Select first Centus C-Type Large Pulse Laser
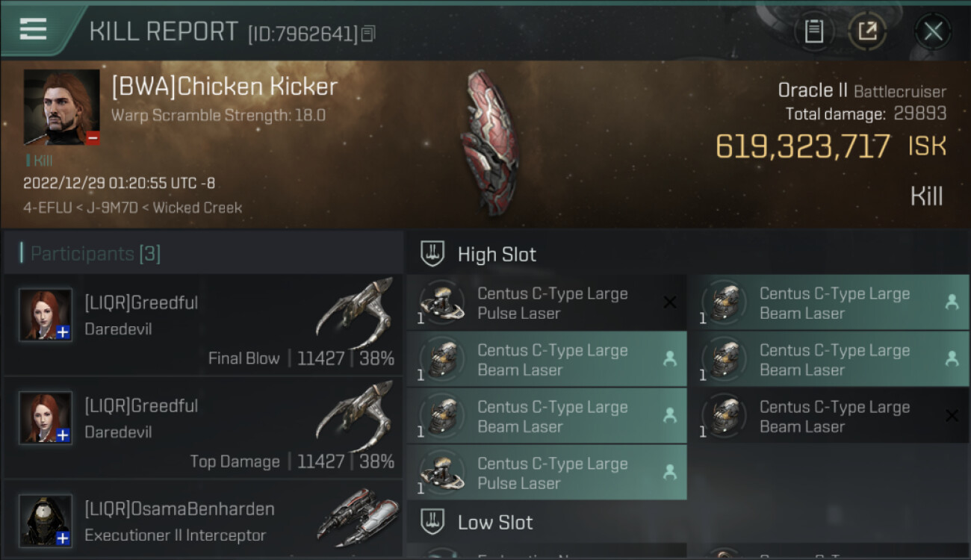The image size is (971, 560). [546, 303]
